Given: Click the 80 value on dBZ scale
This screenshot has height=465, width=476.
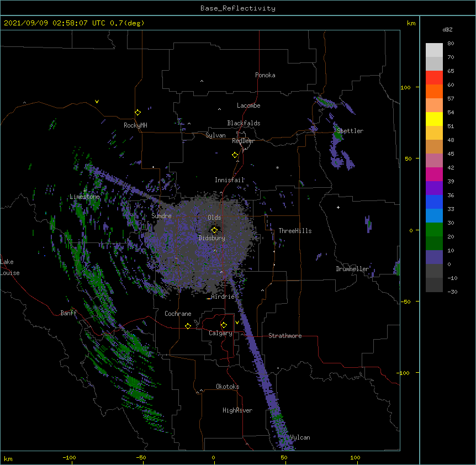Looking at the screenshot, I should pos(451,44).
